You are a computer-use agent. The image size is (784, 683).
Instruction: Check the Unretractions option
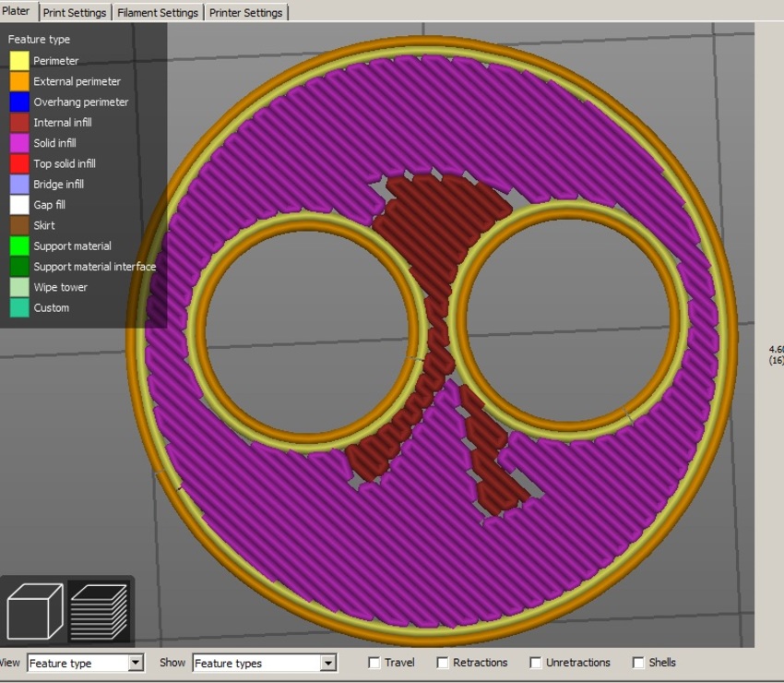(x=536, y=663)
